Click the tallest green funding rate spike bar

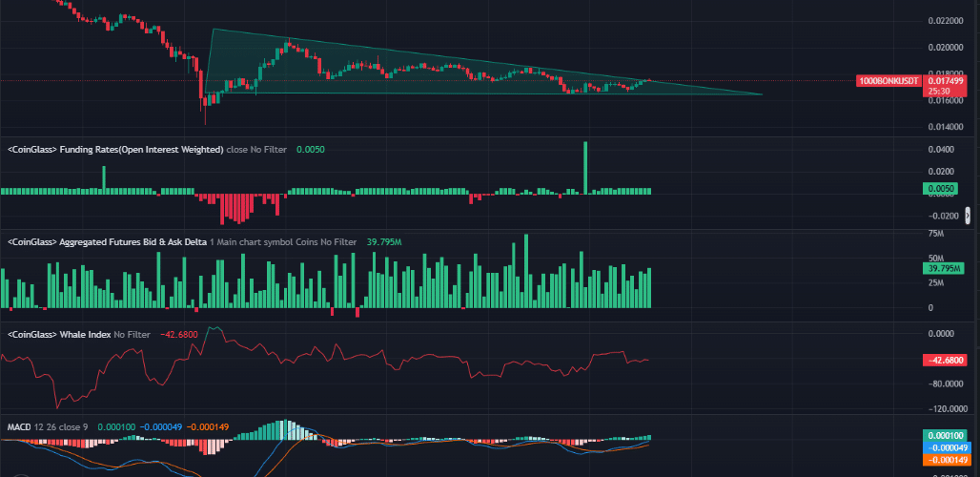585,167
